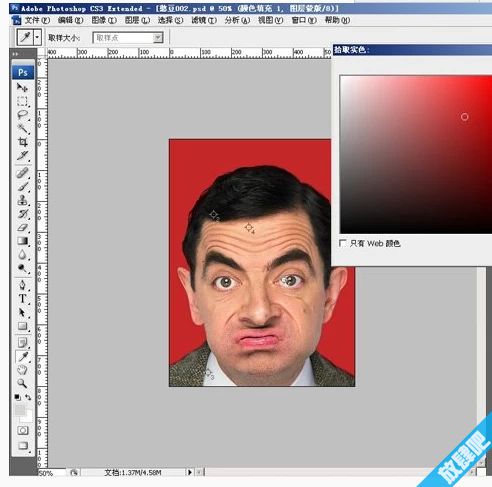Select the Lasso tool

22,115
